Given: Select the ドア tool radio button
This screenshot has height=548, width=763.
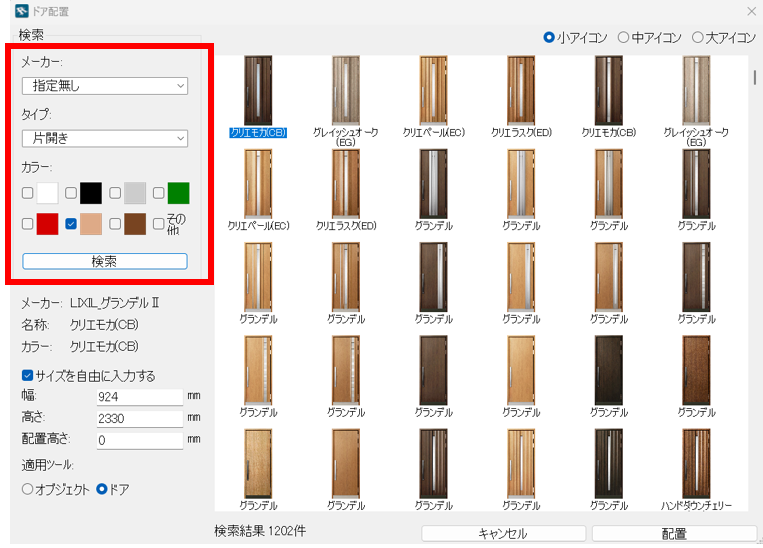Looking at the screenshot, I should point(101,489).
